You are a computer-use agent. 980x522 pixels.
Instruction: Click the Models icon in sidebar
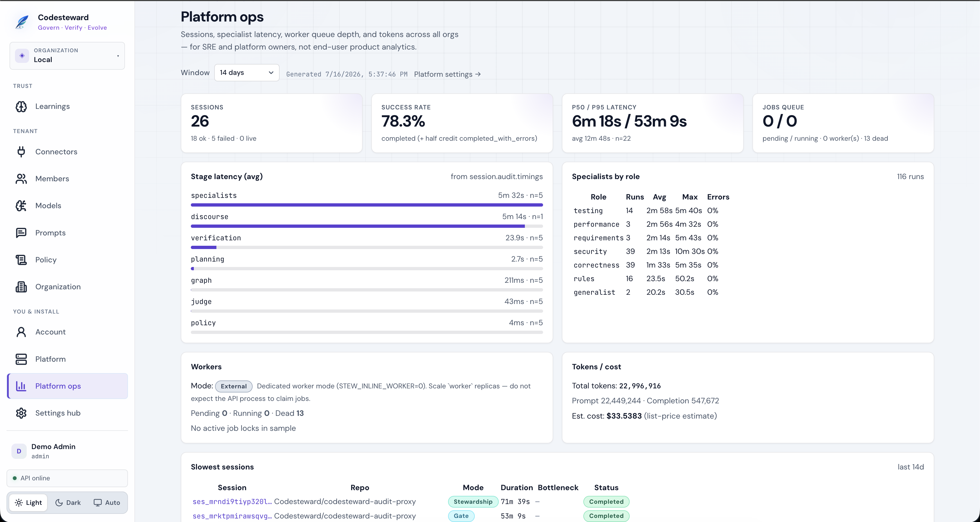pyautogui.click(x=21, y=206)
